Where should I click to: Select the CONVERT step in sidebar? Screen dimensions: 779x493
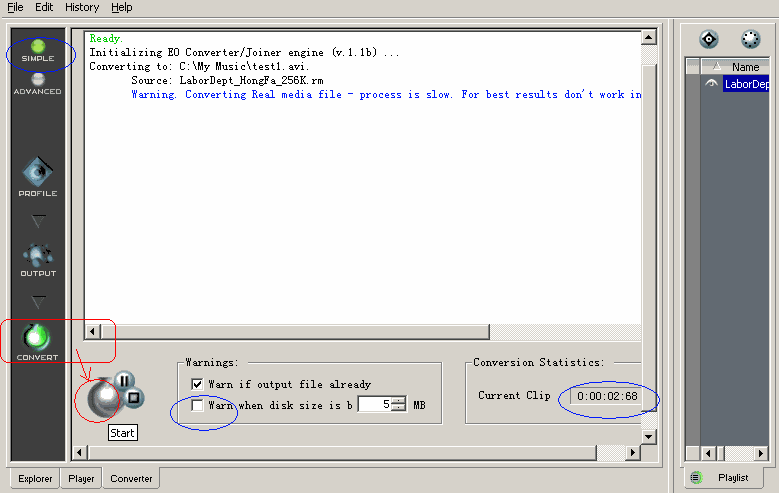click(37, 341)
